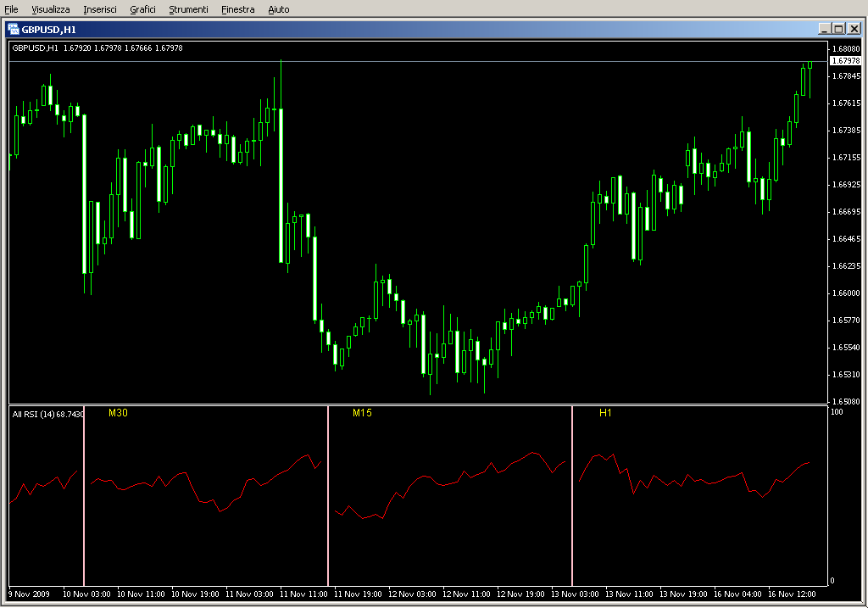The width and height of the screenshot is (868, 608).
Task: Click the 12 Nov 03:00 time label
Action: tap(412, 594)
